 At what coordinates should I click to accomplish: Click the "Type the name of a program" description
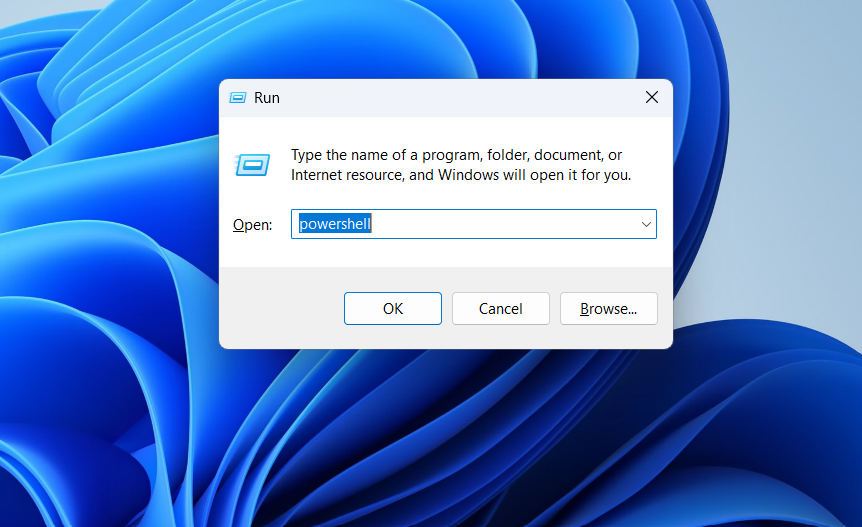[461, 165]
